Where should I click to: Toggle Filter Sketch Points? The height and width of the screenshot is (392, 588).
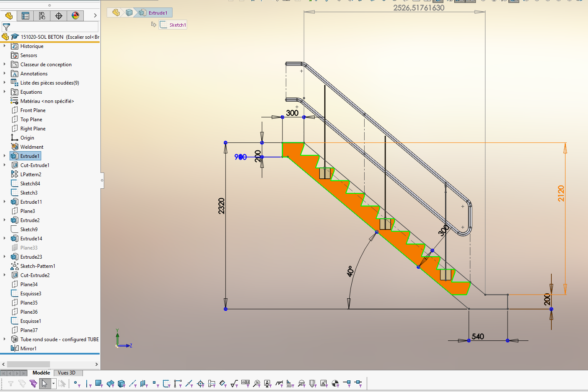coord(155,384)
